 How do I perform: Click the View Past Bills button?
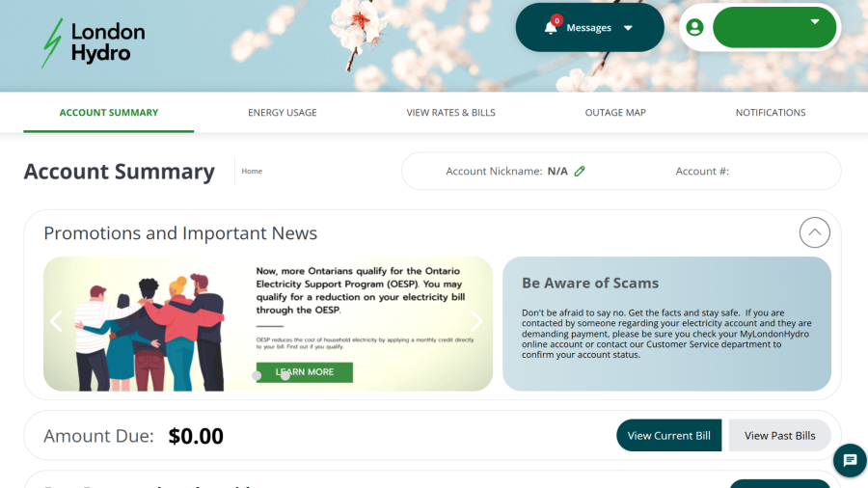pos(779,435)
